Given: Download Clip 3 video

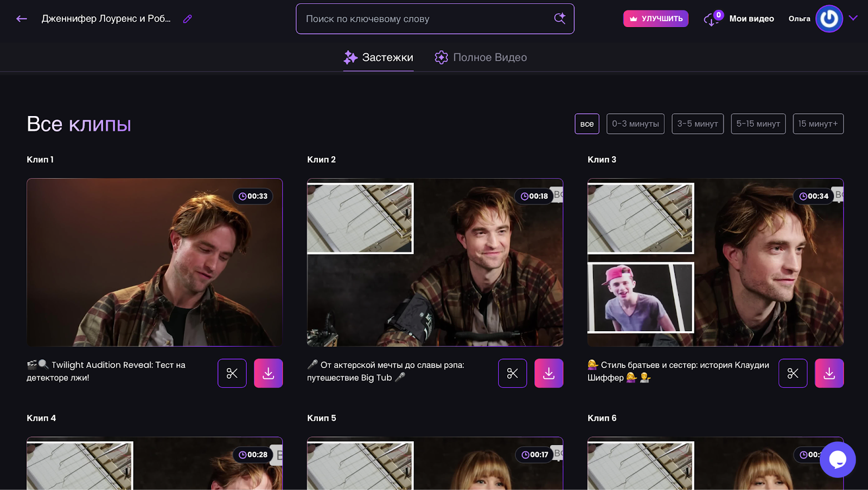Looking at the screenshot, I should point(829,373).
